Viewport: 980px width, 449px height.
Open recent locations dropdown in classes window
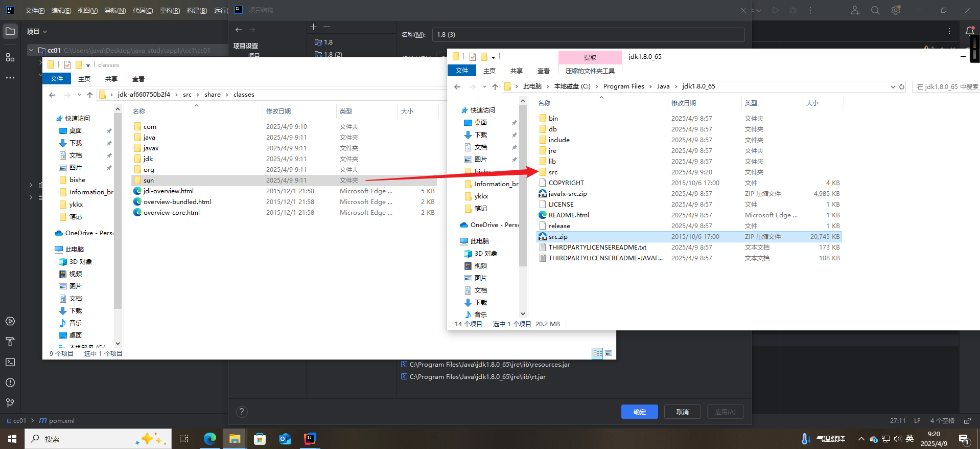tap(79, 95)
